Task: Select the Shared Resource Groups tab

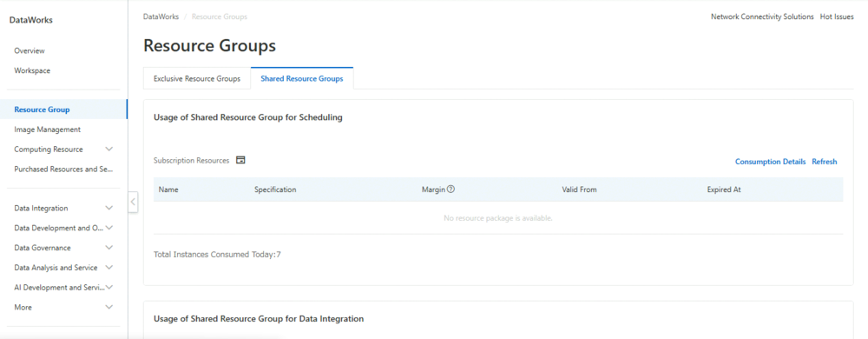Action: coord(302,78)
